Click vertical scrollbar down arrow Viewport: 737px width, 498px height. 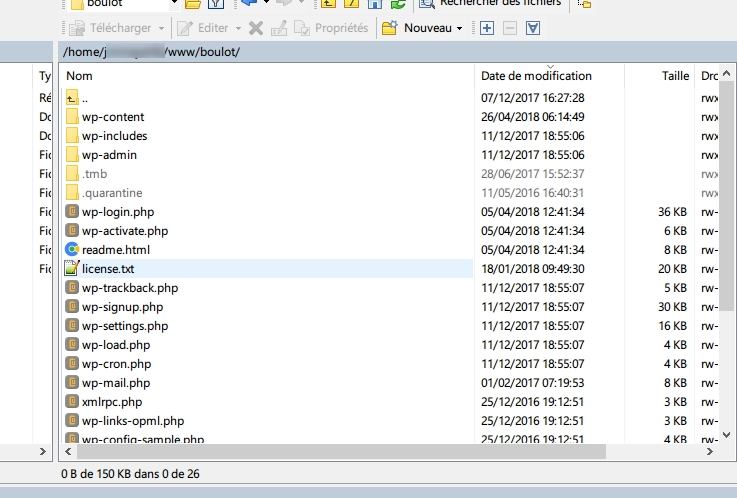[x=727, y=435]
